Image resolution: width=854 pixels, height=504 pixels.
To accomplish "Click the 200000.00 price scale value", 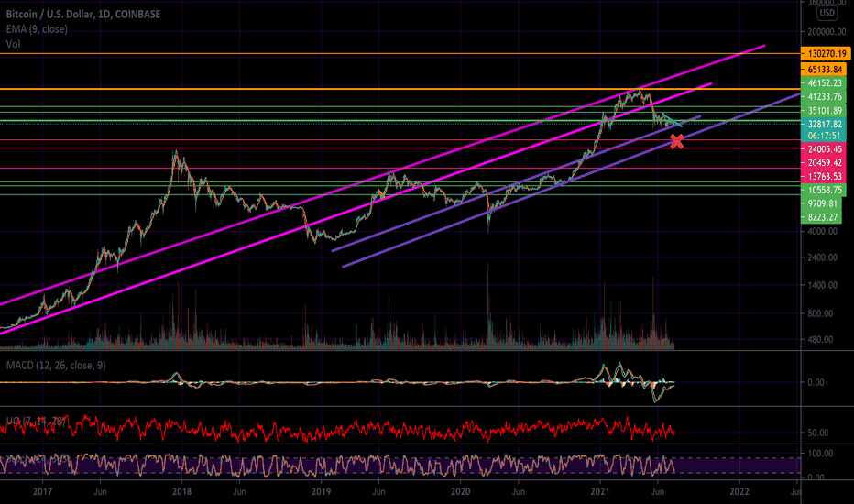I will 826,31.
